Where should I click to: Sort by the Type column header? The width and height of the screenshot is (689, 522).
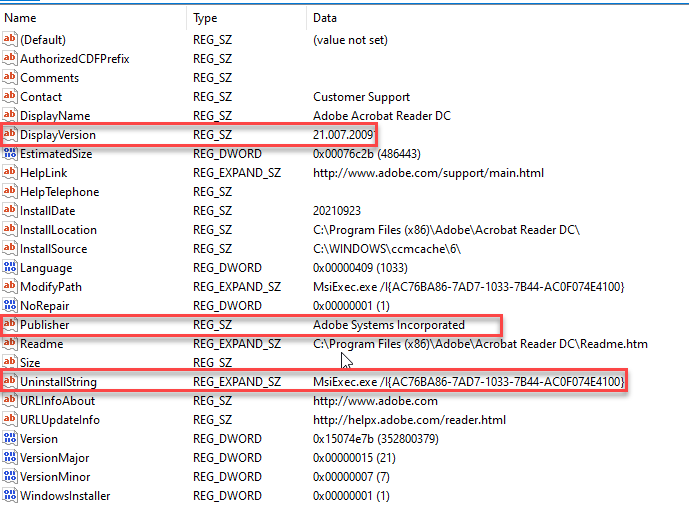(247, 18)
